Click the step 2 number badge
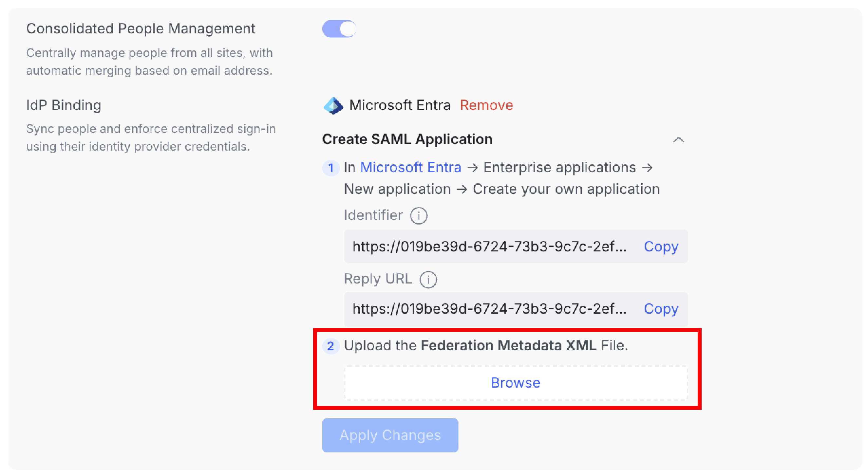The height and width of the screenshot is (476, 868). pyautogui.click(x=330, y=346)
